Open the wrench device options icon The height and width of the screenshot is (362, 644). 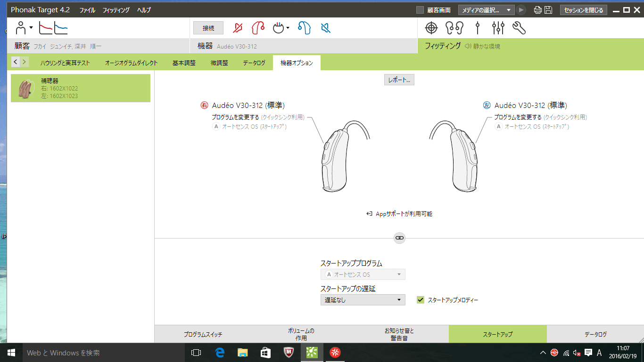(519, 28)
